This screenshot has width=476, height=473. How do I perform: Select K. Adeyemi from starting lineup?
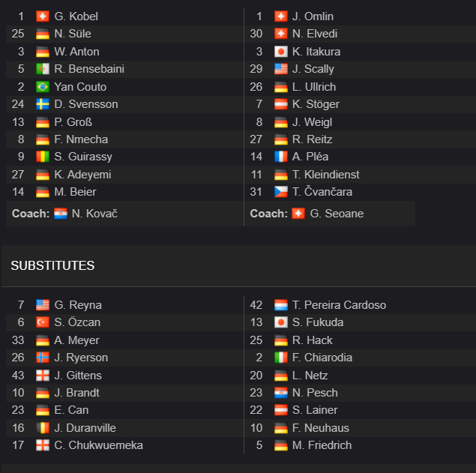[x=82, y=175]
